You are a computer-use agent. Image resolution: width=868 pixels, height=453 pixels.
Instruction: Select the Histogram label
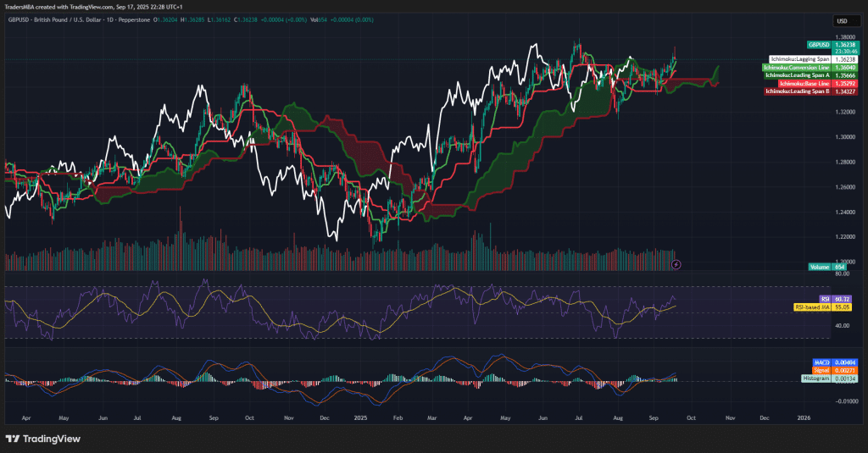click(815, 378)
